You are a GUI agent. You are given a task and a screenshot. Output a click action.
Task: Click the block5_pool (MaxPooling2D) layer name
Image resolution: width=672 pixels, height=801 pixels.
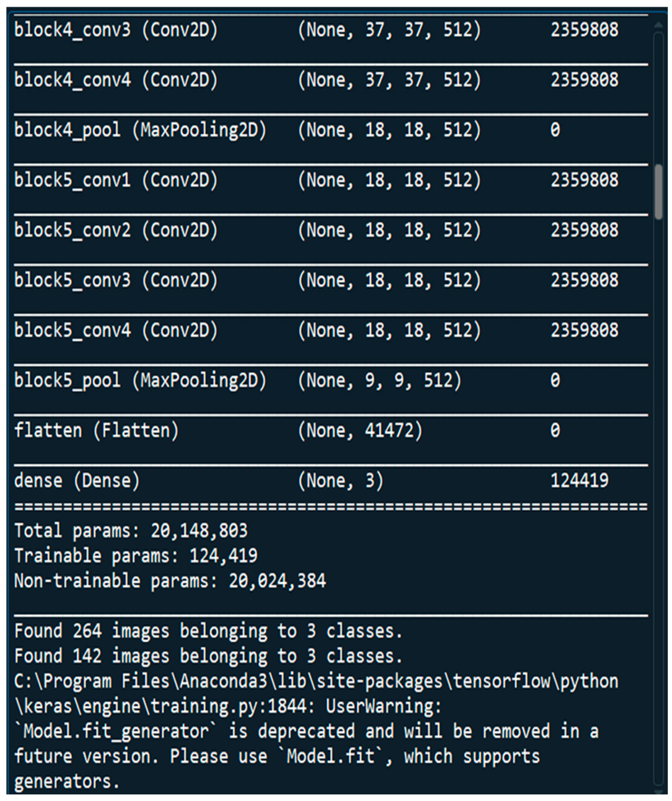(140, 380)
